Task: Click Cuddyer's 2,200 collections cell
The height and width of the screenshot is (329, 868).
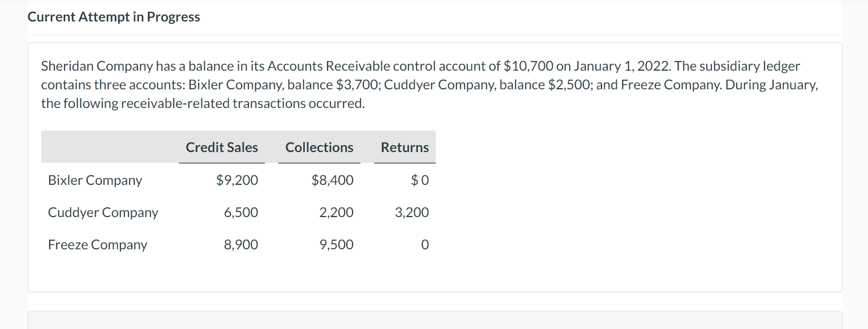Action: (x=336, y=213)
